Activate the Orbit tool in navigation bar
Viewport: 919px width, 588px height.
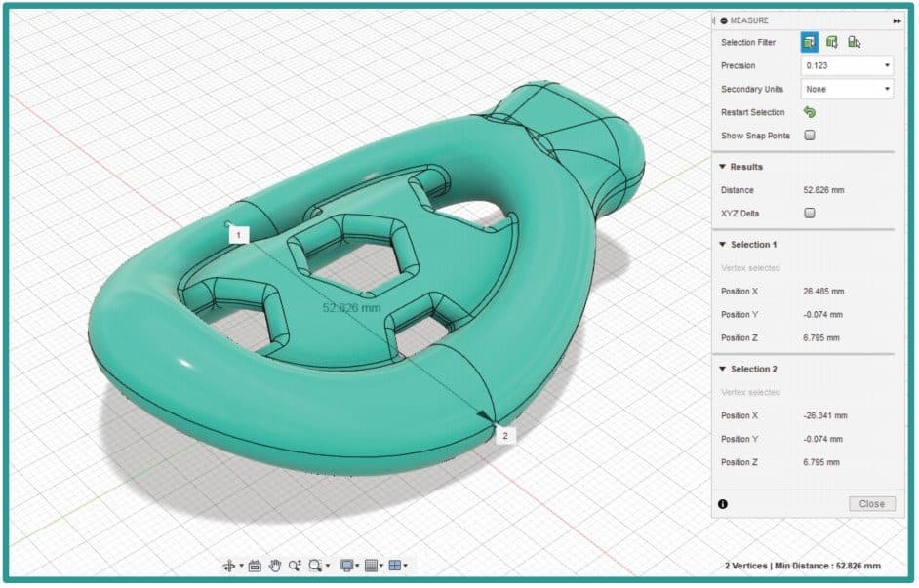(x=230, y=565)
